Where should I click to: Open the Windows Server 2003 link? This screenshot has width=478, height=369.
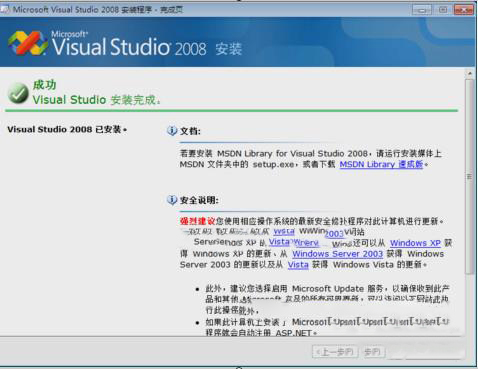337,254
